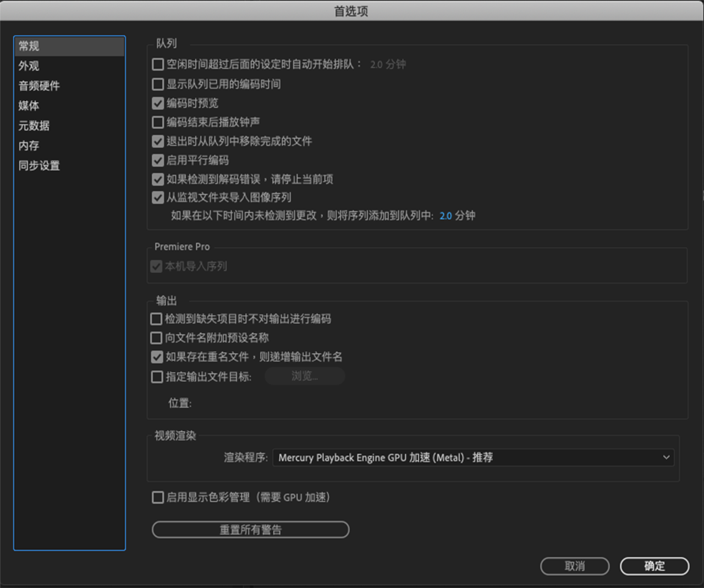Click the 重置所有警告 button
Image resolution: width=704 pixels, height=588 pixels.
[x=250, y=529]
